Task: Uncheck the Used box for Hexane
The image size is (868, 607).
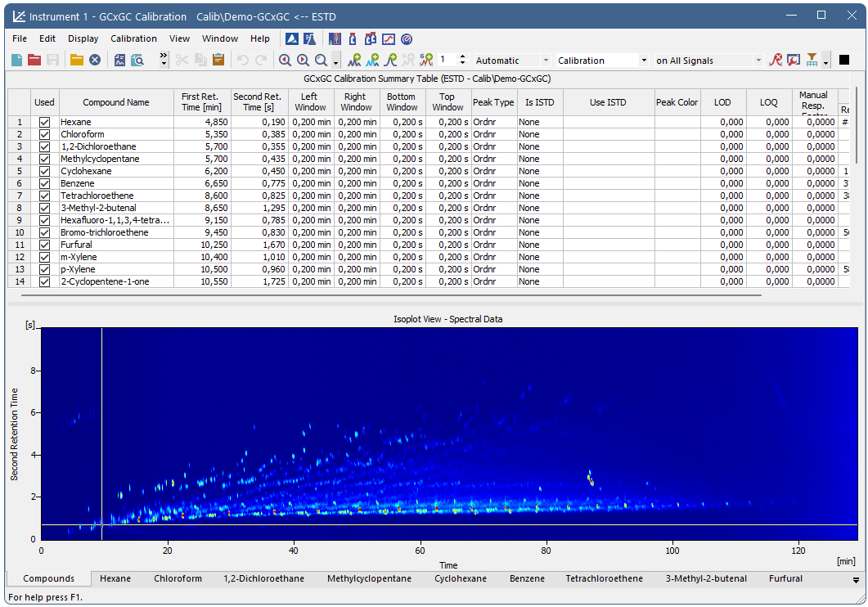Action: click(44, 122)
